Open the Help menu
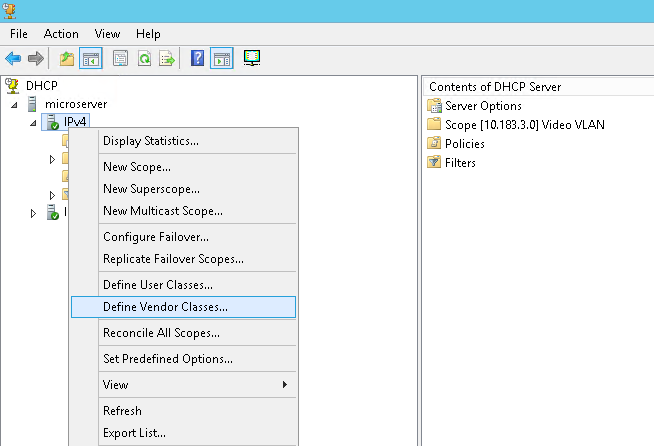This screenshot has width=654, height=446. pyautogui.click(x=148, y=34)
